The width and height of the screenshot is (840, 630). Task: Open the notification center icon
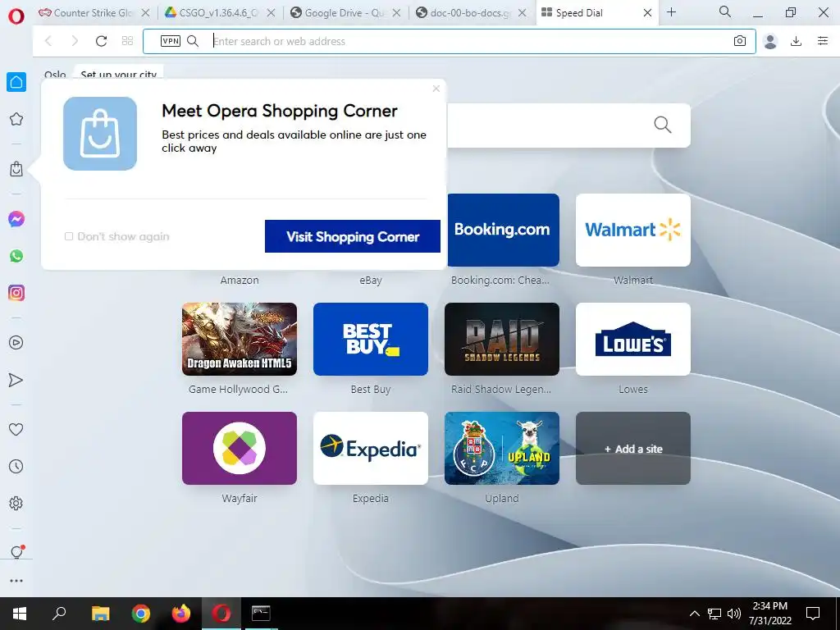[x=813, y=614]
